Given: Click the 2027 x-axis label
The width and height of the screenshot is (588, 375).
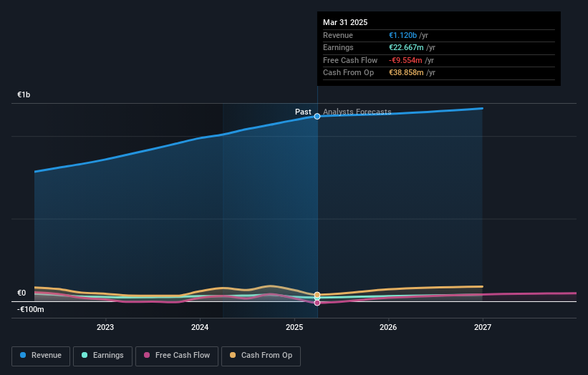Looking at the screenshot, I should click(x=483, y=327).
